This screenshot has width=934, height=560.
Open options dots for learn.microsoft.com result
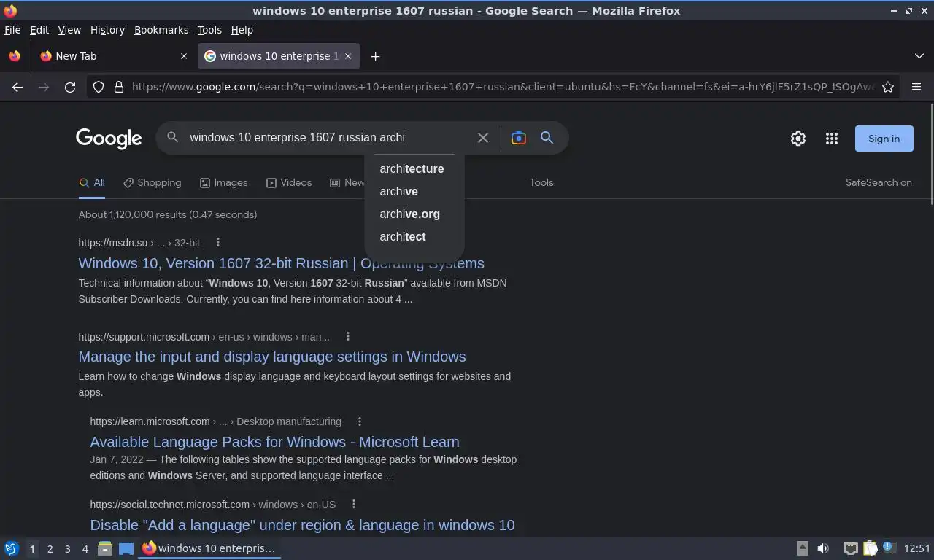360,421
